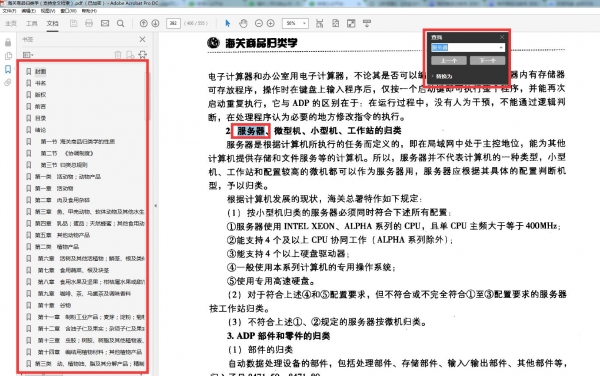Click the email envelope icon
600x376 pixels.
click(105, 23)
